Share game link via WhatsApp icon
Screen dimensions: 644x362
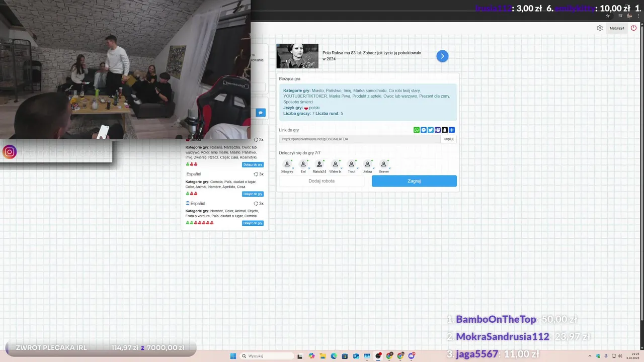pyautogui.click(x=417, y=130)
